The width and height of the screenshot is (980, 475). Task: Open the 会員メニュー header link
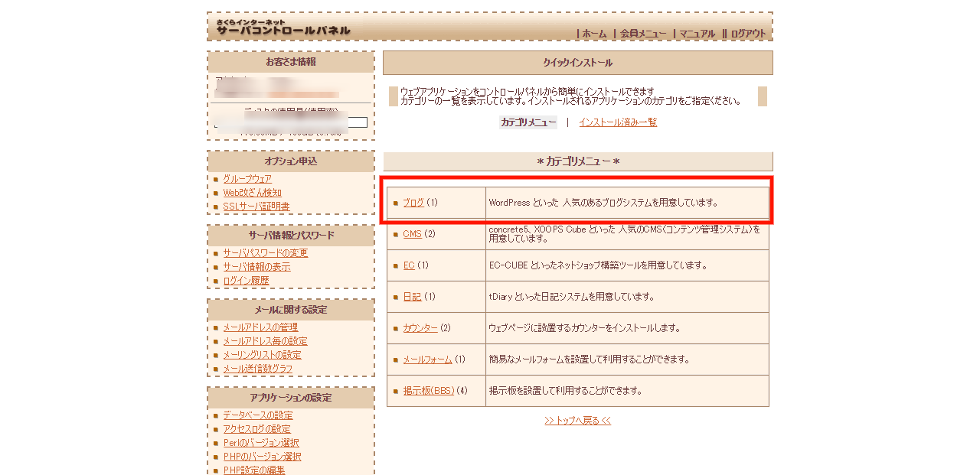point(643,34)
